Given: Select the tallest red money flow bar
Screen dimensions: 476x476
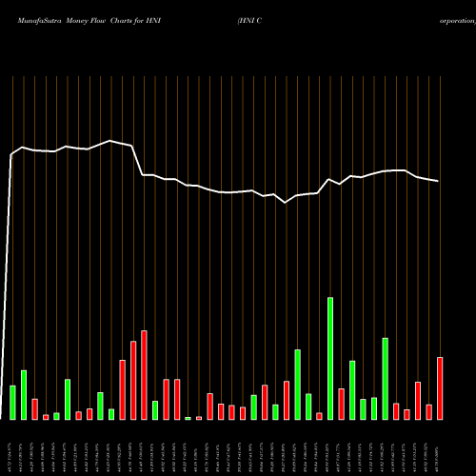Looking at the screenshot, I should (144, 375).
